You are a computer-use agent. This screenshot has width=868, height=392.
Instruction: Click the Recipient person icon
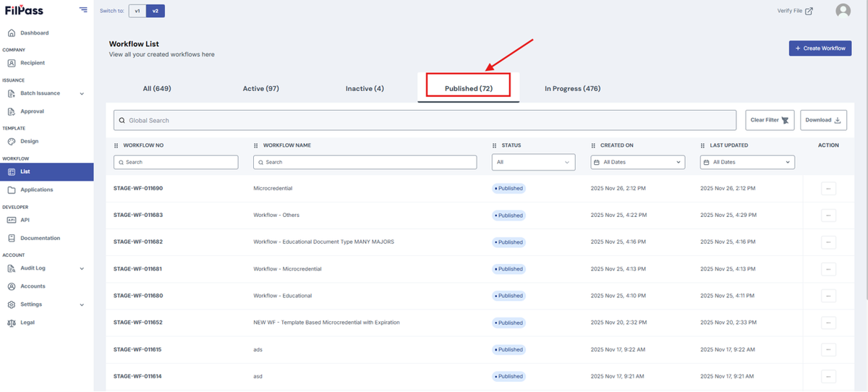(x=12, y=63)
